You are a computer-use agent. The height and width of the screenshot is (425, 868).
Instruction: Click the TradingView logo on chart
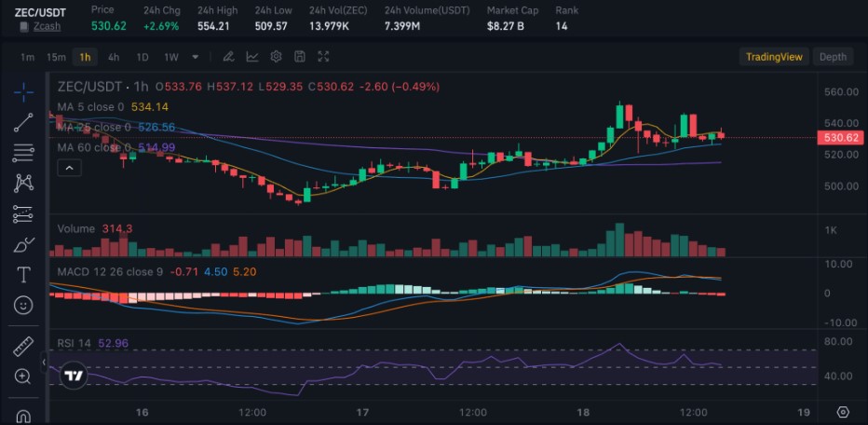pos(73,377)
